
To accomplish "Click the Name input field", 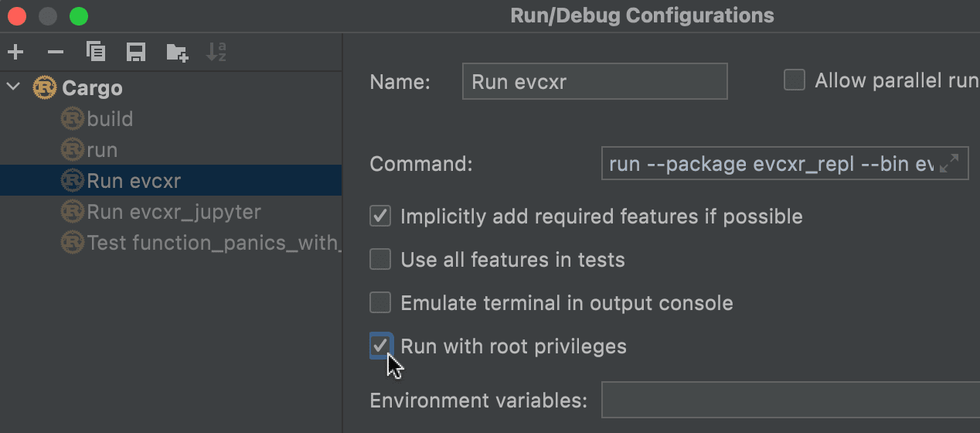I will 595,81.
